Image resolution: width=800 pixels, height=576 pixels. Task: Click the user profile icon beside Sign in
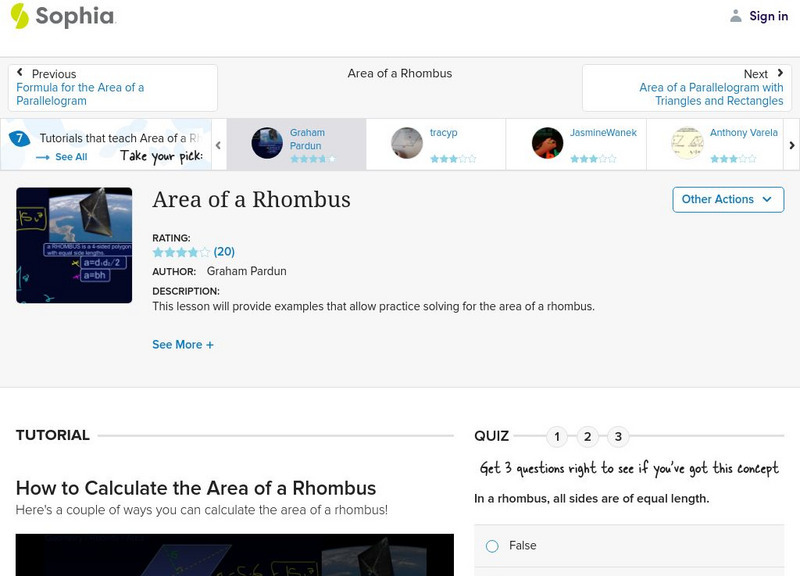click(x=735, y=16)
